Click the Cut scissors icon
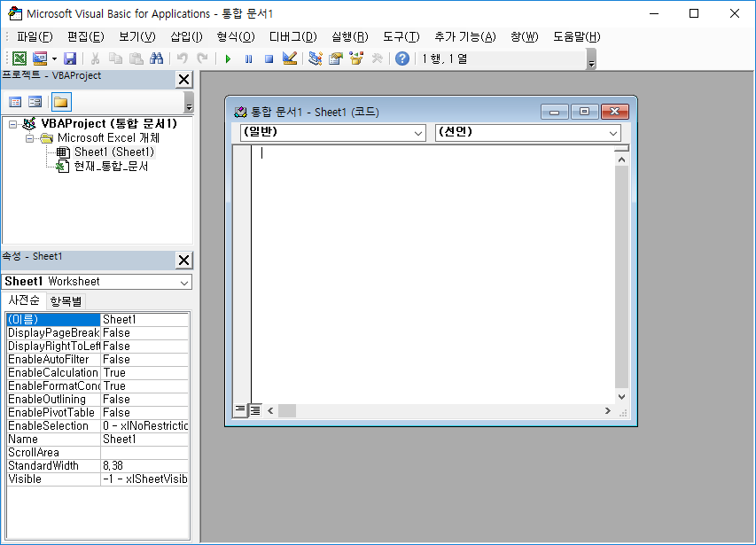Screen dimensions: 756x545 [x=96, y=58]
